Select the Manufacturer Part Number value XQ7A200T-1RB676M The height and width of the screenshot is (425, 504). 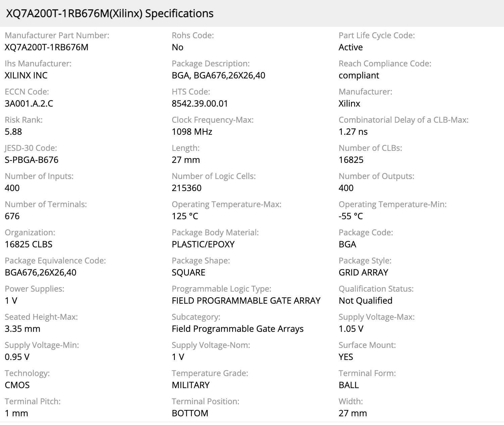[x=47, y=47]
